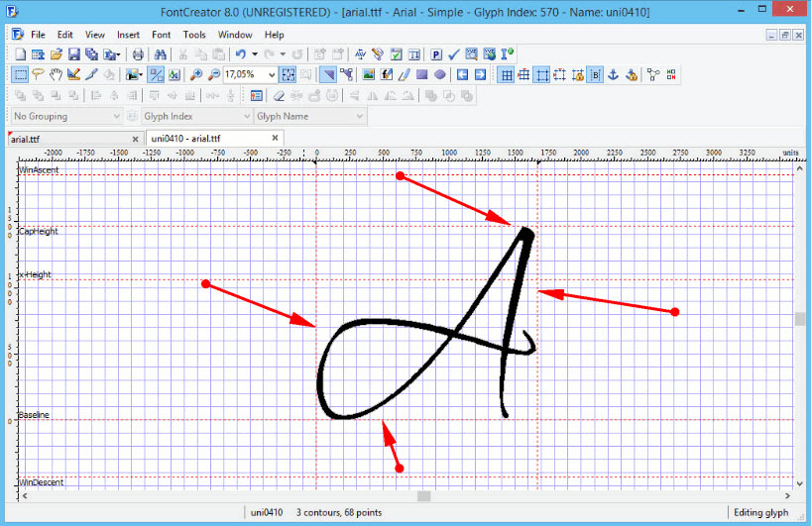This screenshot has width=812, height=526.
Task: Click the Save All icon
Action: click(x=91, y=54)
